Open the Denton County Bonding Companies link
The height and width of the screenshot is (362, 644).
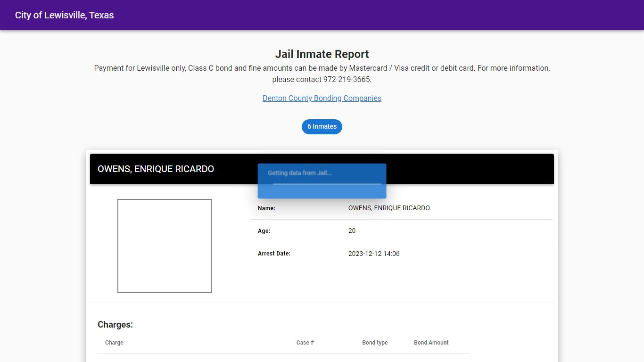pyautogui.click(x=322, y=98)
